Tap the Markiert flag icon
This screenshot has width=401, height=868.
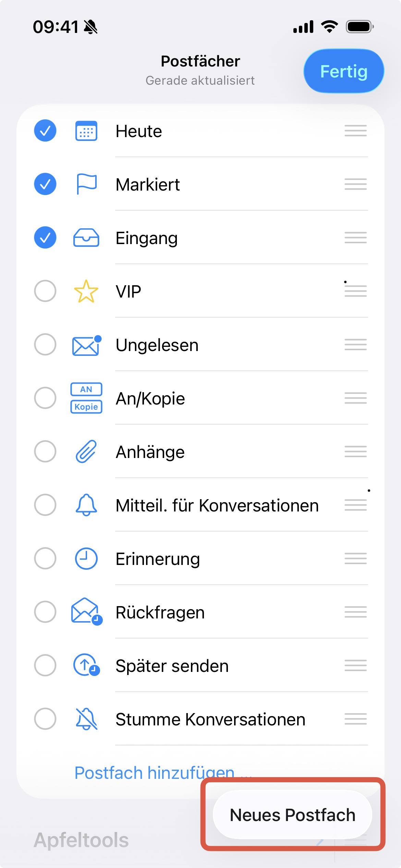(86, 184)
